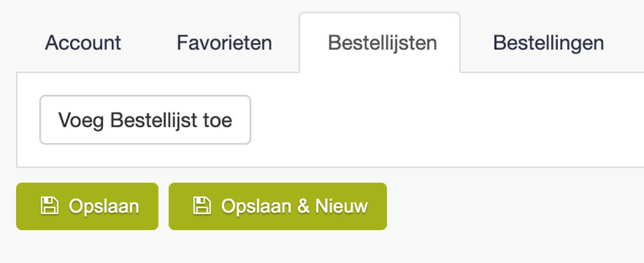644x263 pixels.
Task: View orders under the Bestellingen tab
Action: [x=548, y=43]
